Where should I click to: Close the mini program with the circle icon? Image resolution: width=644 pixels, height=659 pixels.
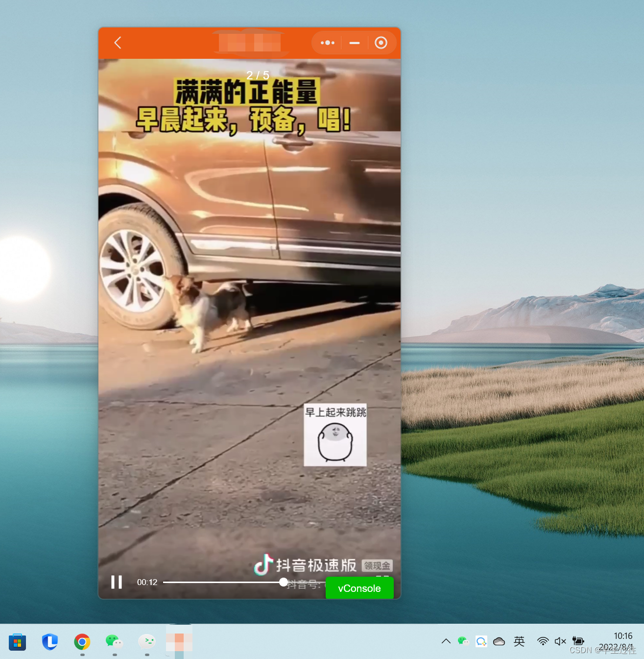[x=381, y=43]
